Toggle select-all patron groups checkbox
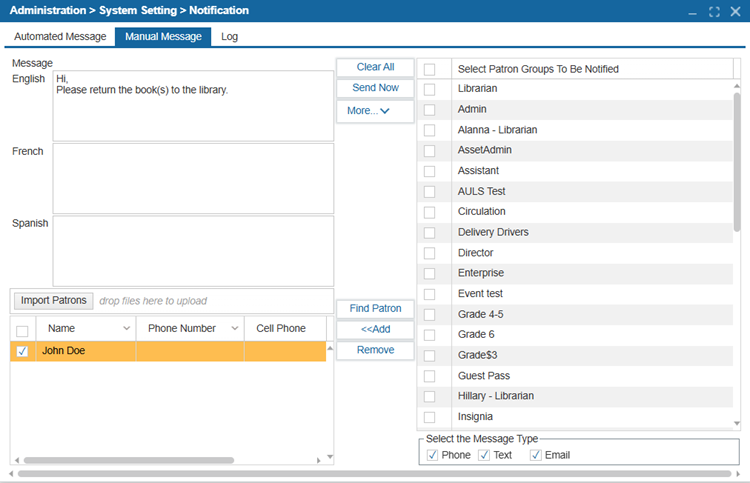 pos(430,69)
